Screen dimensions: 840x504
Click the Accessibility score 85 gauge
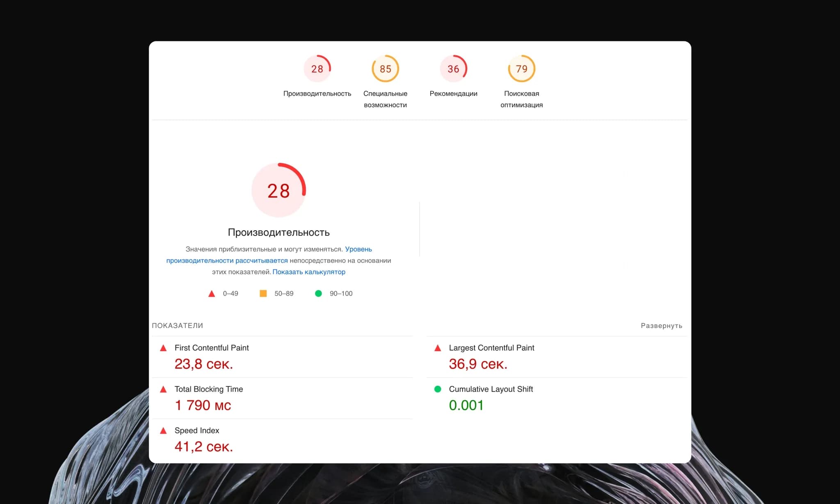point(385,68)
